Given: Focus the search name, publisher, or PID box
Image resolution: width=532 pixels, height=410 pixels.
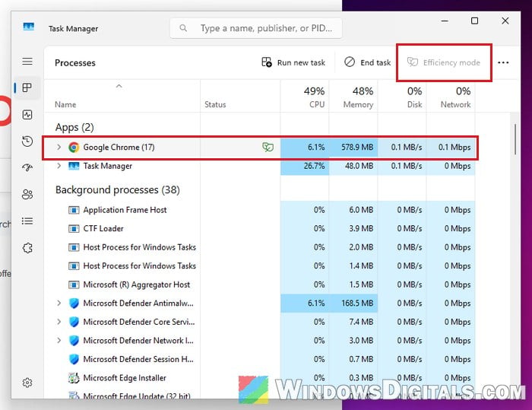Looking at the screenshot, I should (x=256, y=28).
